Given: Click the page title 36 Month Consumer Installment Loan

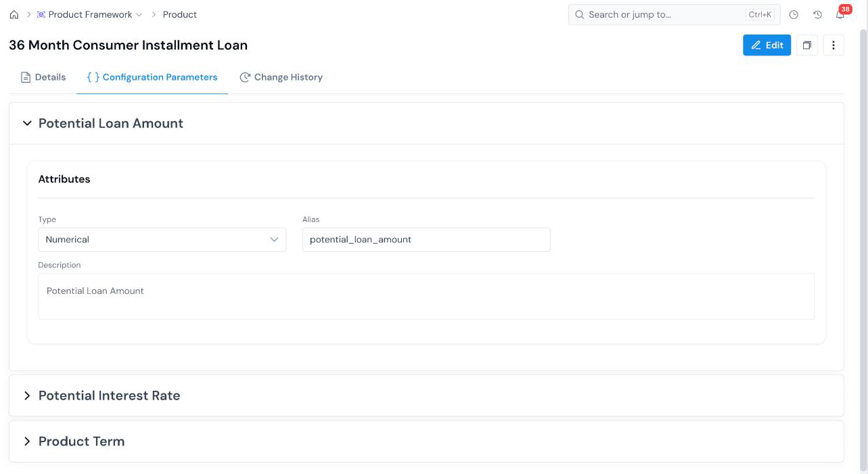Looking at the screenshot, I should (129, 45).
